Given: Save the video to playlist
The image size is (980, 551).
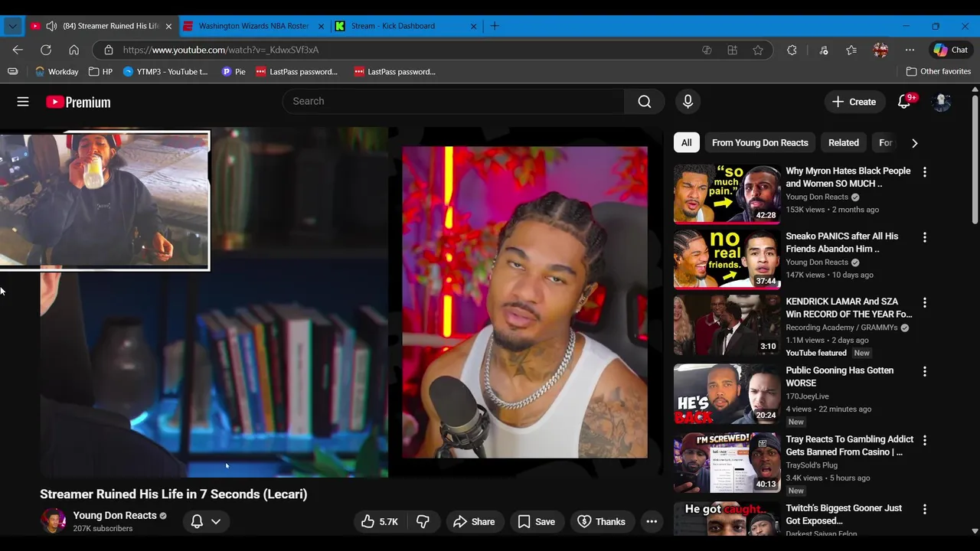Looking at the screenshot, I should coord(536,522).
